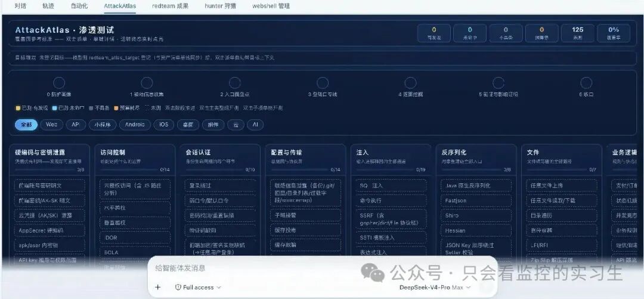Click the 弱口令/默认口令 checklist item

(x=220, y=201)
